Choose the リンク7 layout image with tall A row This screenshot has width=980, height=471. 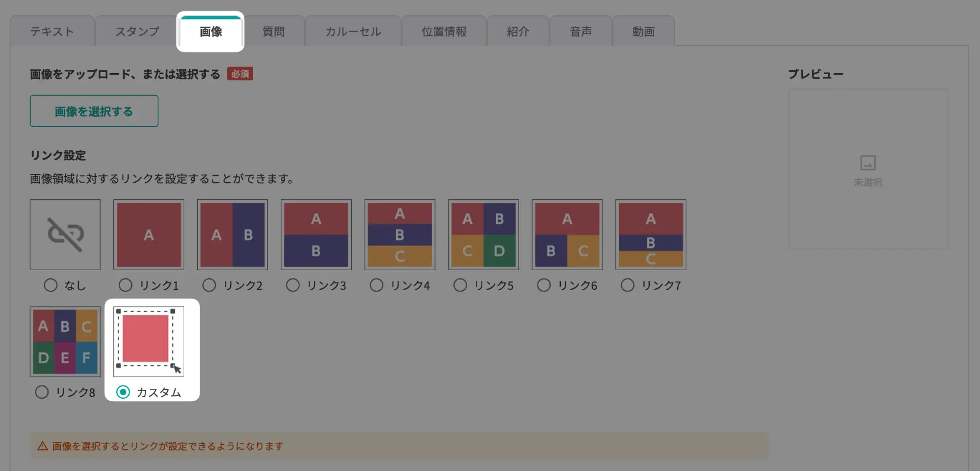651,235
